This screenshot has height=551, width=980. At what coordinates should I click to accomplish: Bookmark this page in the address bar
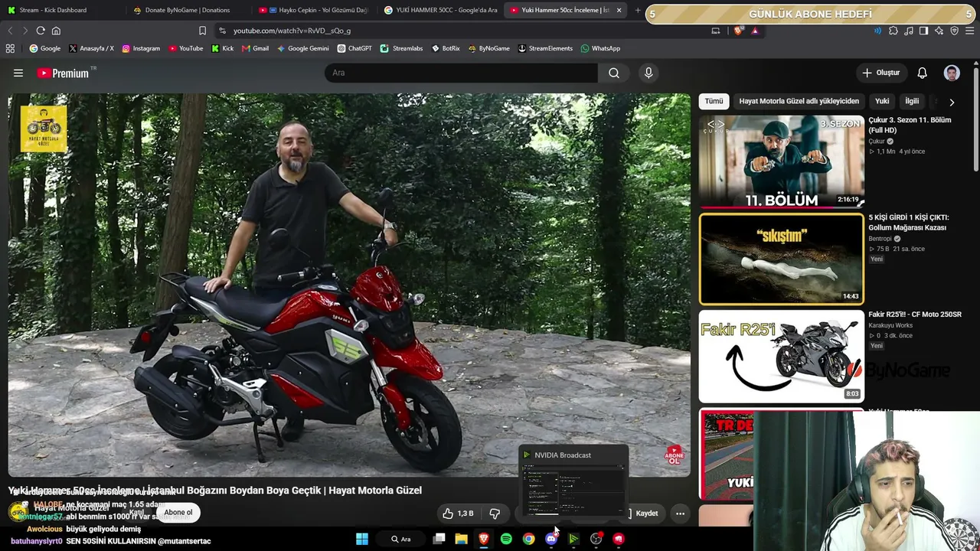click(202, 31)
